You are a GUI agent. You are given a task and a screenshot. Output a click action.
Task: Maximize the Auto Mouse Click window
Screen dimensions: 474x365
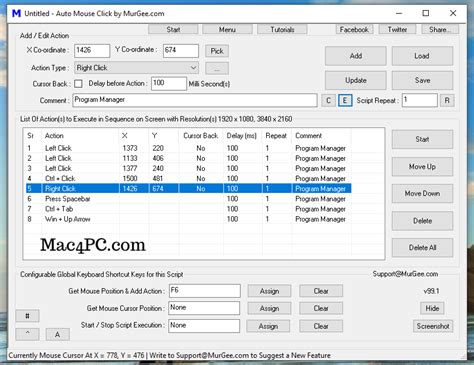pyautogui.click(x=426, y=13)
